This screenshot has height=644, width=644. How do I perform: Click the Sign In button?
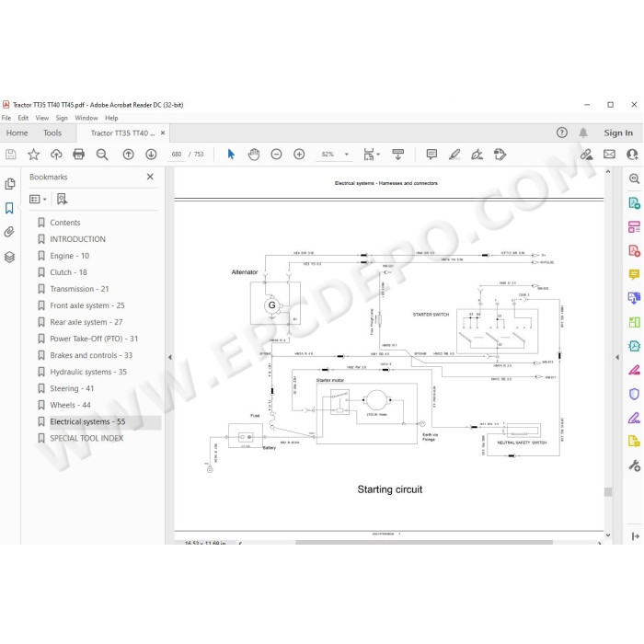[x=618, y=132]
